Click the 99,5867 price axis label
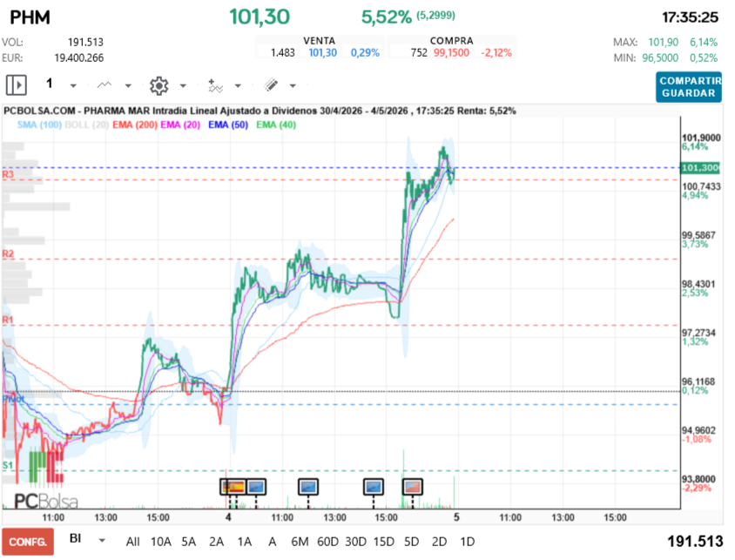This screenshot has height=560, width=735. click(698, 235)
